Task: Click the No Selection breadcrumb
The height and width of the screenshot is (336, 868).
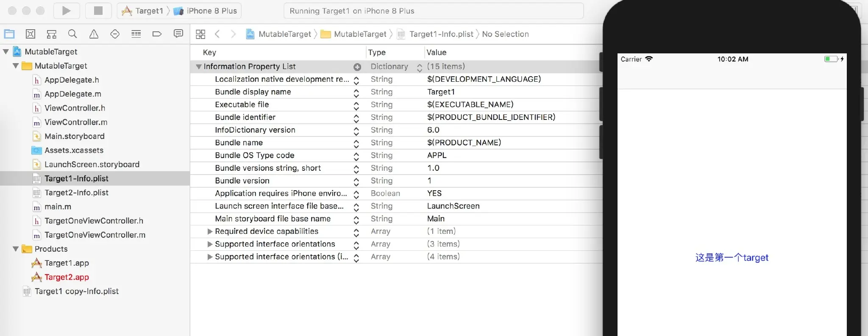Action: point(505,34)
